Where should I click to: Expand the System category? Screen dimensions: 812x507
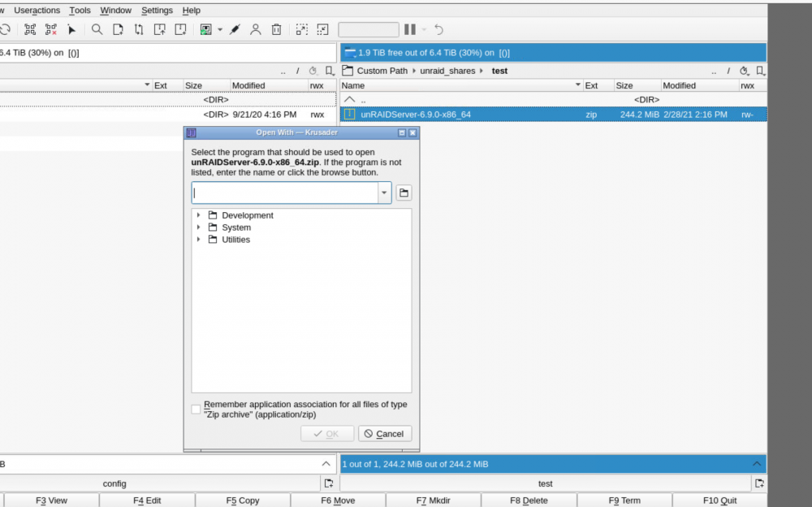tap(198, 227)
